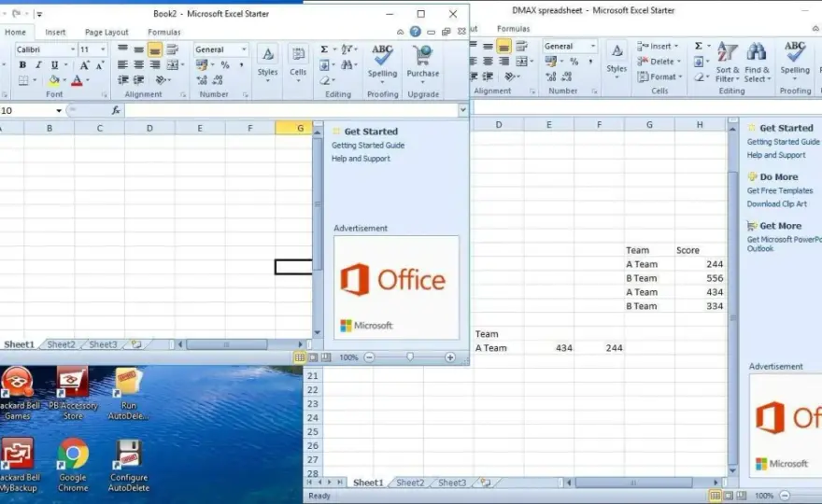Screen dimensions: 822x504
Task: Open General number format dropdown in DMAX window
Action: (x=593, y=46)
